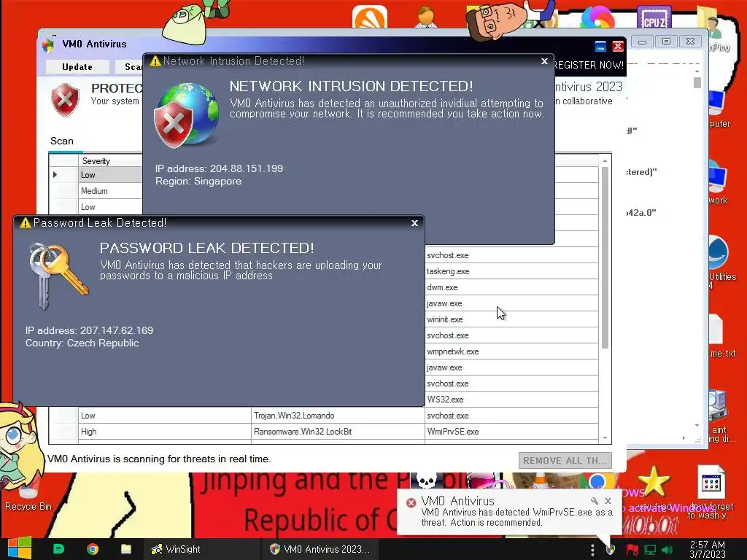Select the Severity column header

tap(111, 161)
